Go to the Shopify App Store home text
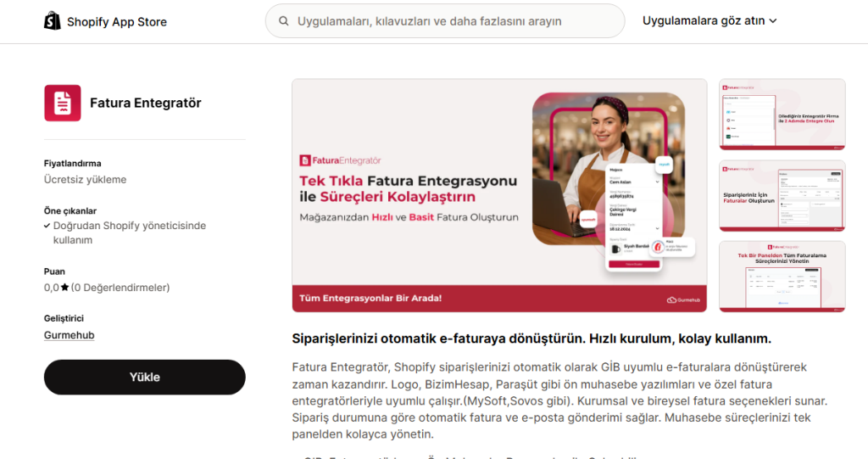Screen dimensions: 868x459 [x=117, y=22]
